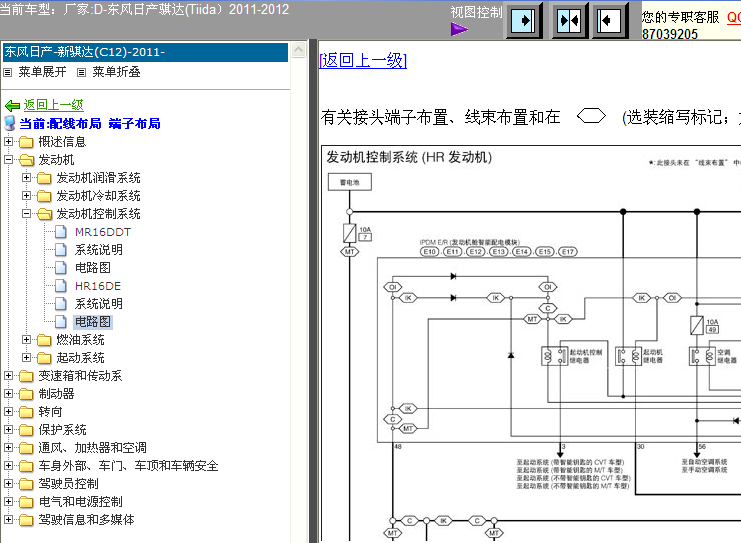Click the 蓄电池 box in the diagram
741x543 pixels.
[350, 182]
